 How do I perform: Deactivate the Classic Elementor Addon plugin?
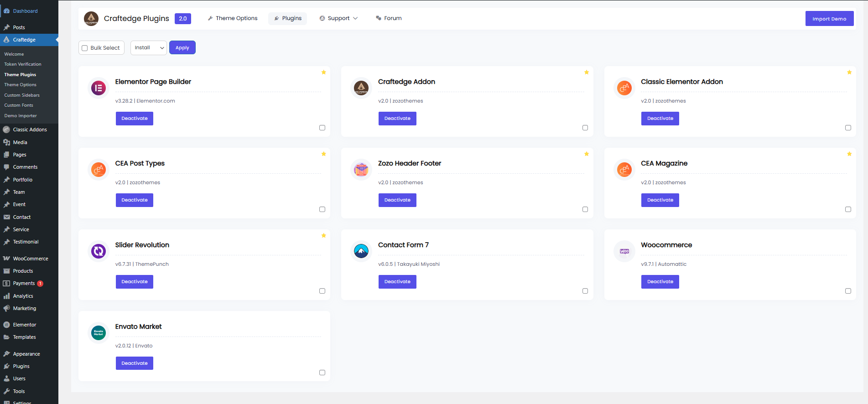click(x=660, y=119)
